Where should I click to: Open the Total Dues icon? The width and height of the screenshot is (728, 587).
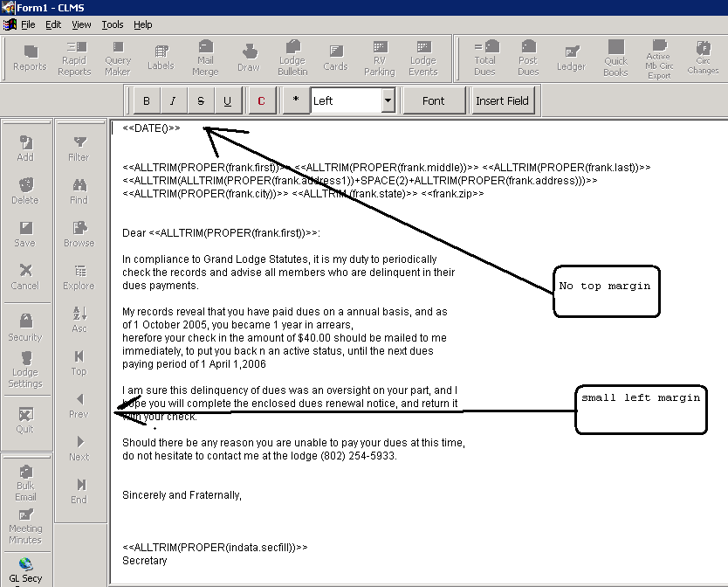485,58
